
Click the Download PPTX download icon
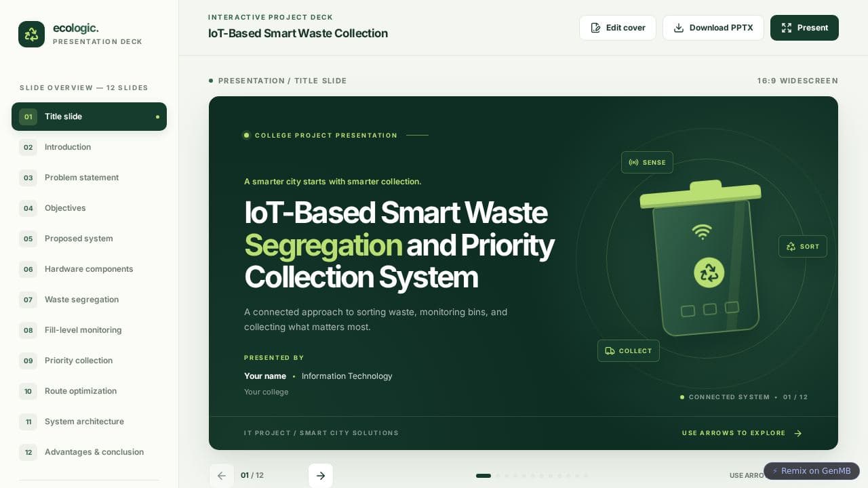point(679,28)
